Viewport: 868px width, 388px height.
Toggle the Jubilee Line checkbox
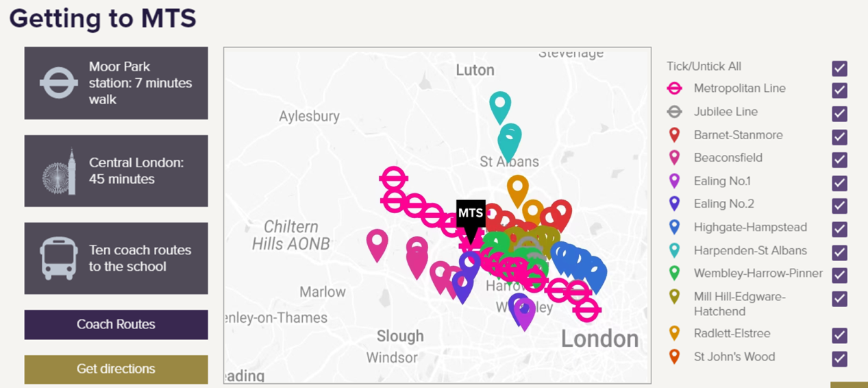click(839, 113)
